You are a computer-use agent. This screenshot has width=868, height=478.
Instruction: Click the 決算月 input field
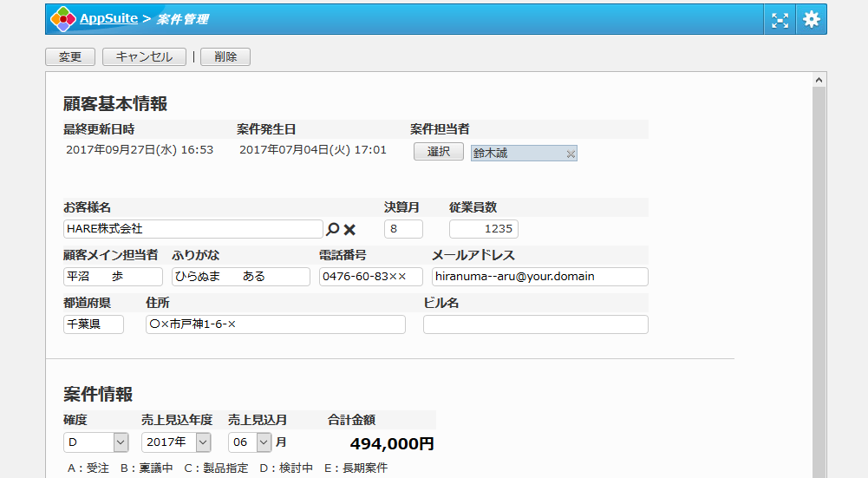[x=403, y=229]
